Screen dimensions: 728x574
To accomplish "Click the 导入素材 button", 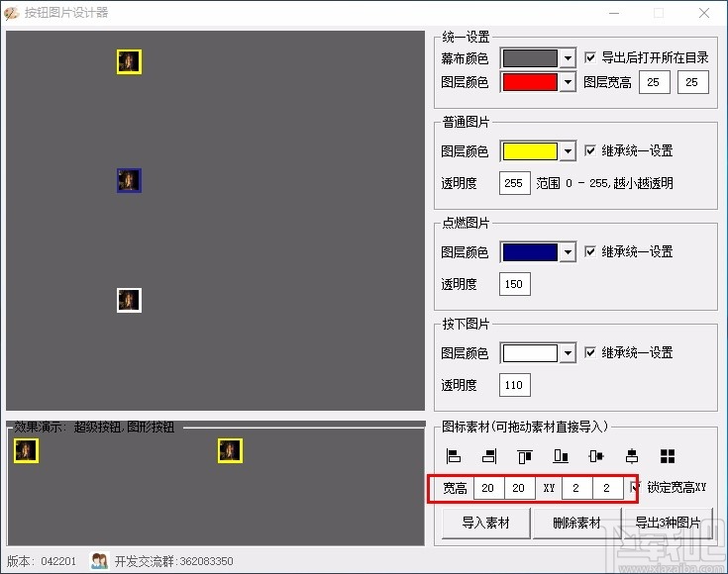I will (x=485, y=523).
